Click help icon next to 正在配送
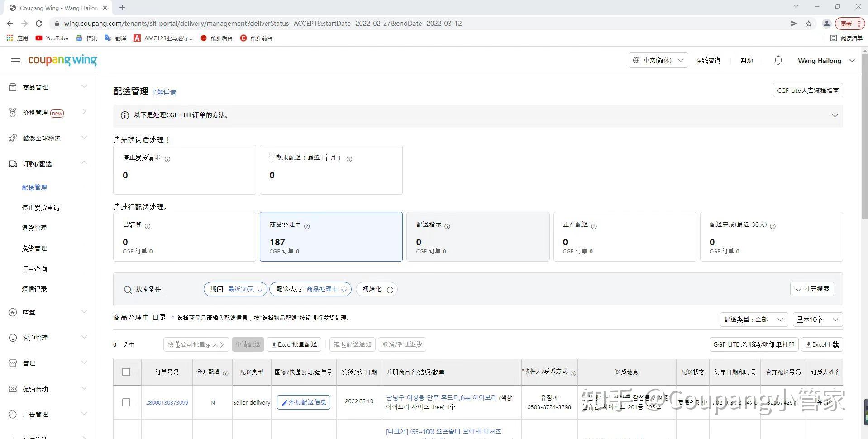Screen dimensions: 868x439 pos(594,226)
